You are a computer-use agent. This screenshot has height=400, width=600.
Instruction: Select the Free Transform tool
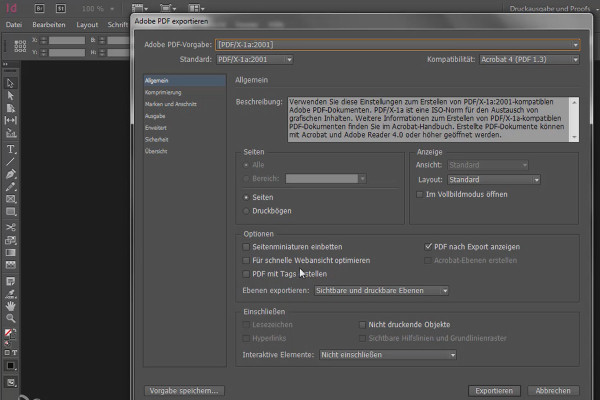[x=10, y=240]
